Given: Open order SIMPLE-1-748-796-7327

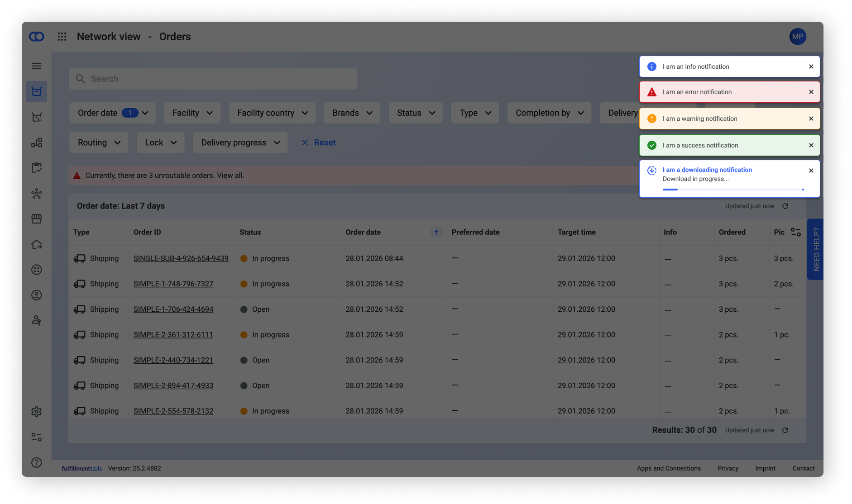Looking at the screenshot, I should 173,284.
